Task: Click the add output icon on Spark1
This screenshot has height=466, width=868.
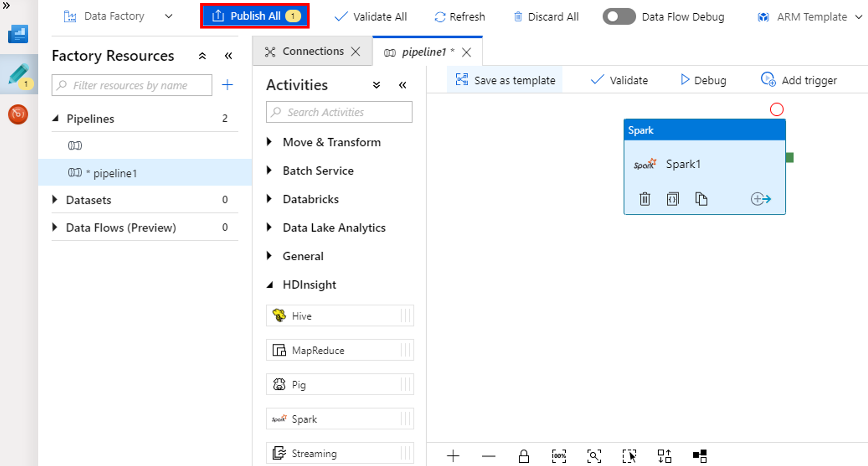Action: (761, 199)
